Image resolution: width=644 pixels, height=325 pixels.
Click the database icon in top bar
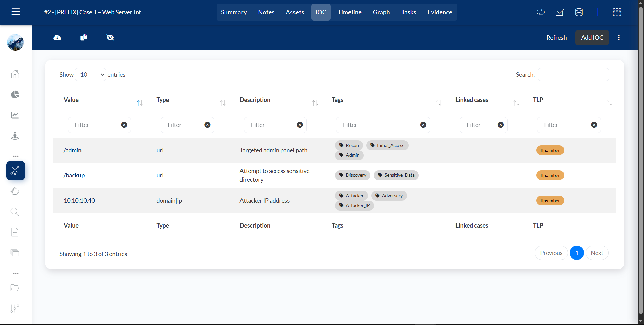pyautogui.click(x=579, y=12)
